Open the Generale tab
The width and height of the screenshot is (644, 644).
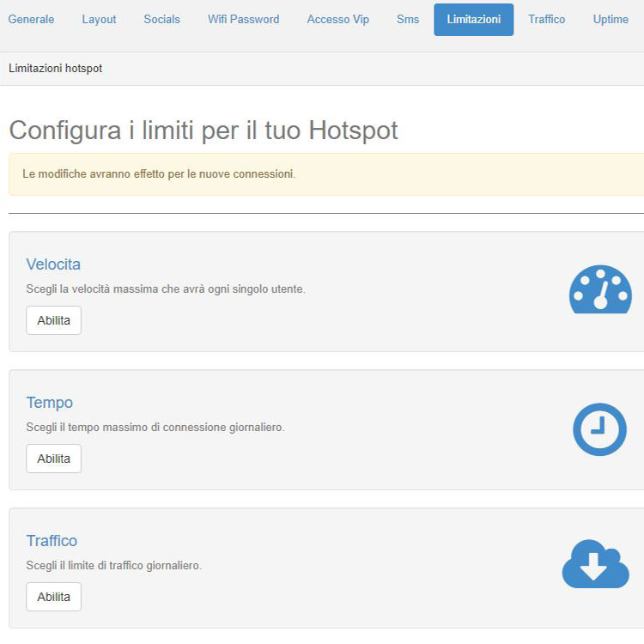pyautogui.click(x=31, y=19)
